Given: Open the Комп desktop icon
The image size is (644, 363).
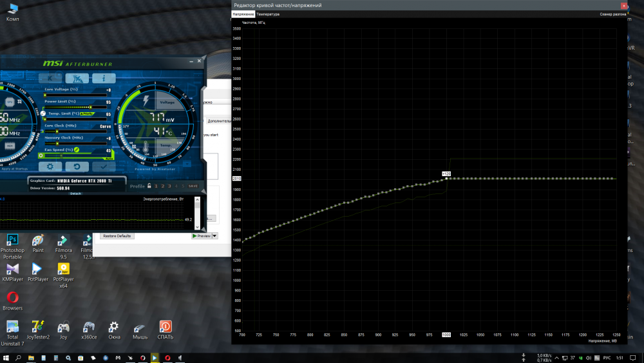Looking at the screenshot, I should tap(12, 12).
